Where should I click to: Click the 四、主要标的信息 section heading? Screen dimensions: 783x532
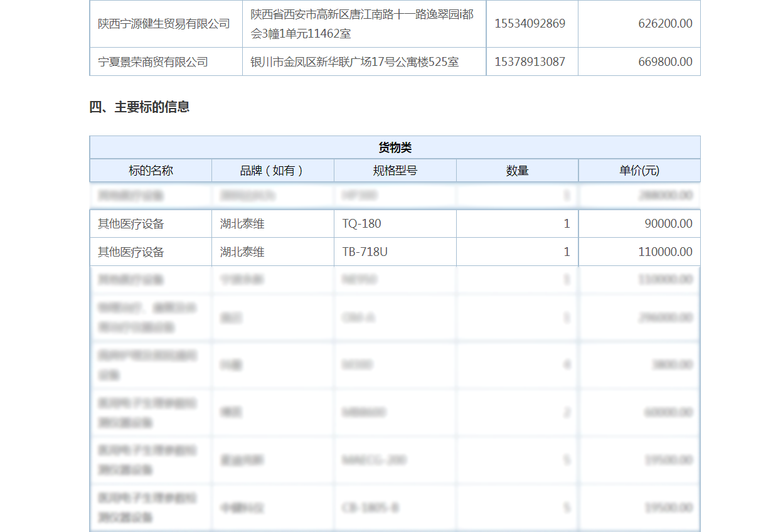[x=139, y=107]
